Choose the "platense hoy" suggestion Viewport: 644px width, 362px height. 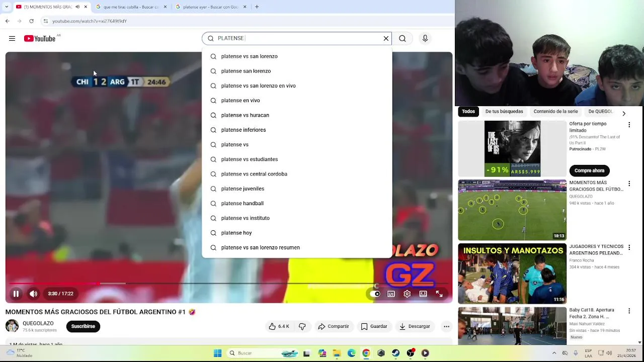click(x=297, y=233)
